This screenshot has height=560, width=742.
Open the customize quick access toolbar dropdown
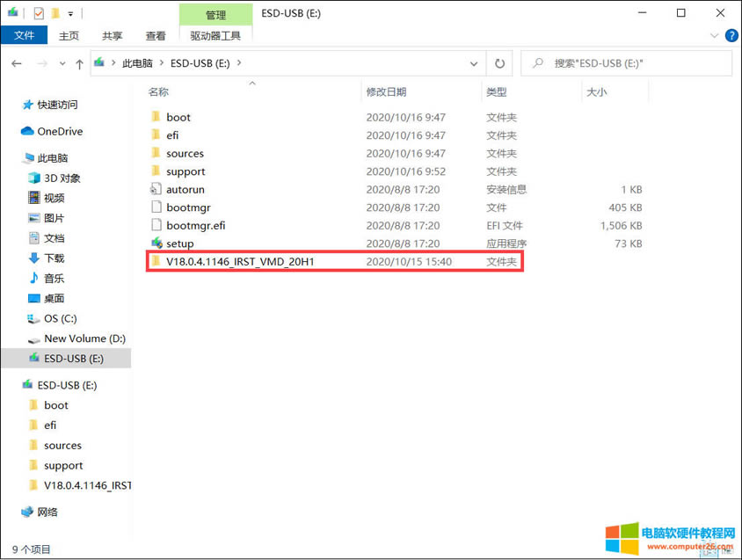(x=70, y=14)
